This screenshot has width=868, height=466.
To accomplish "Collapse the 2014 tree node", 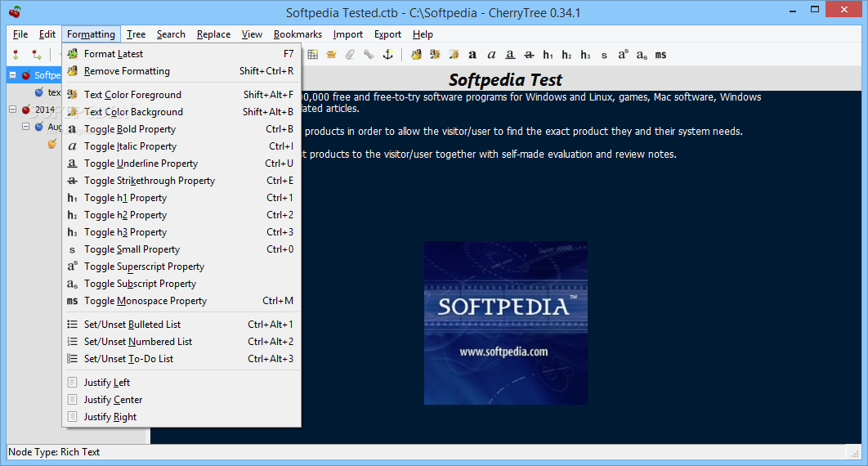I will point(12,110).
